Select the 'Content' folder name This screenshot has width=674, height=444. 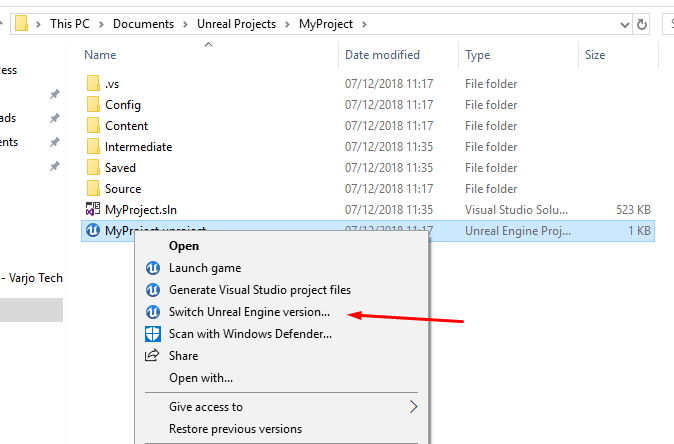point(126,126)
